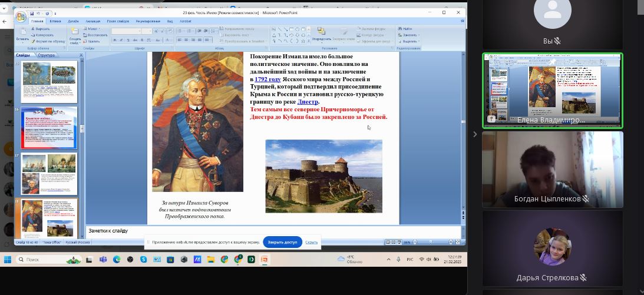Click Елена Владимировна shared screen tile
644x295 pixels.
553,91
